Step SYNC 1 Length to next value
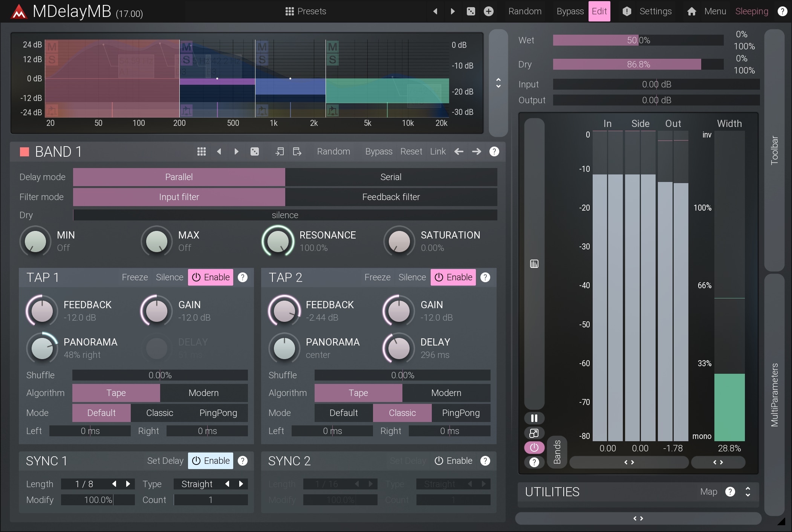Image resolution: width=792 pixels, height=532 pixels. [128, 484]
